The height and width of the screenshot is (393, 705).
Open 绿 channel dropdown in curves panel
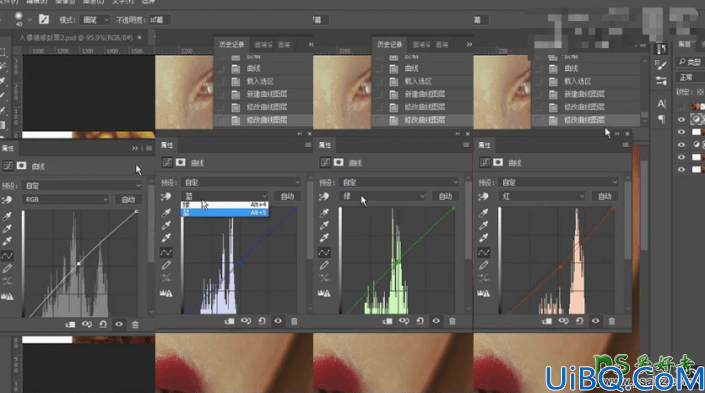[383, 196]
